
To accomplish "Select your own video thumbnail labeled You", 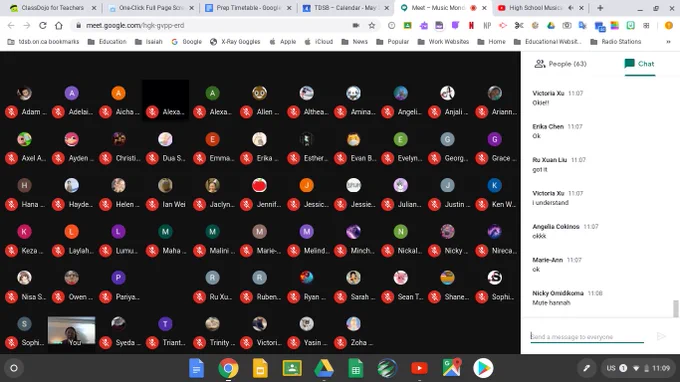I will pyautogui.click(x=72, y=332).
